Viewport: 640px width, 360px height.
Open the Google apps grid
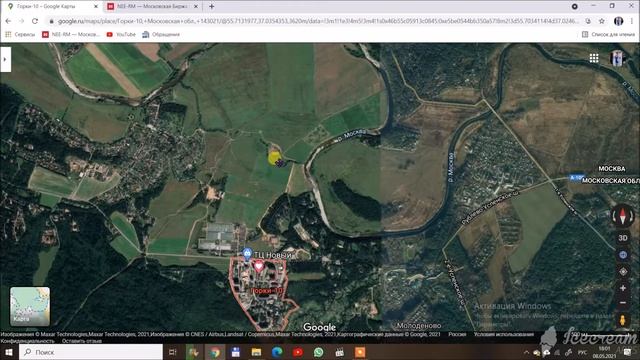click(x=594, y=58)
